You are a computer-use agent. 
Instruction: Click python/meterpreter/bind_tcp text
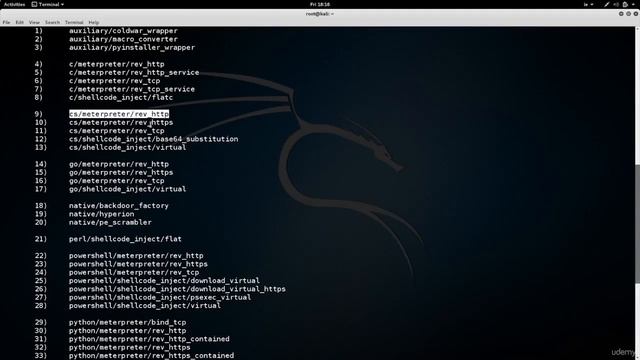[127, 322]
